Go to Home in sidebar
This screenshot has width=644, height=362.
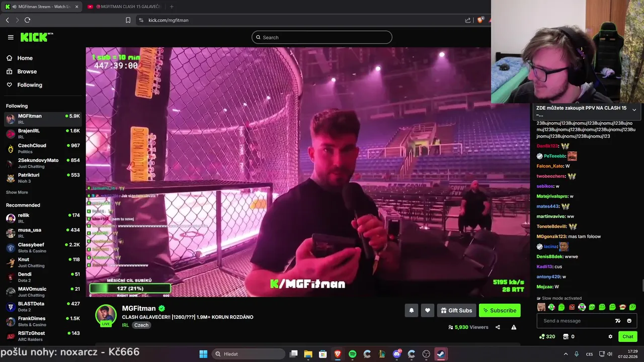(x=25, y=58)
